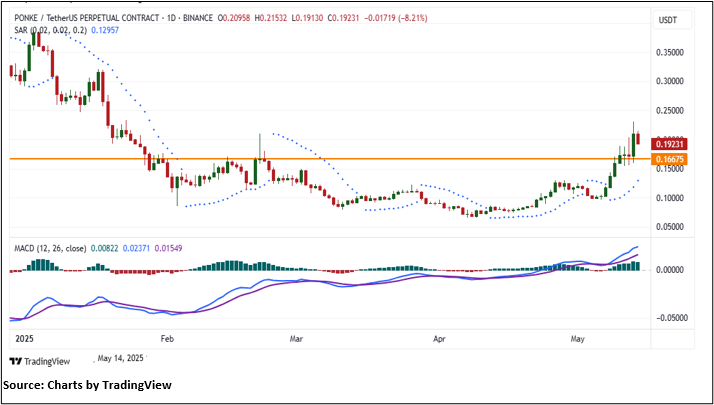714x405 pixels.
Task: Click the TradingView logo
Action: tap(40, 362)
